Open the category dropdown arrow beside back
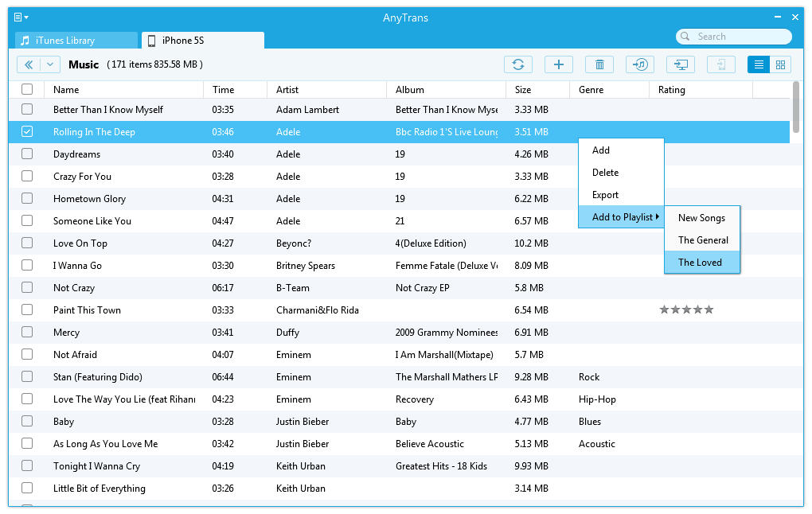Screen dimensions: 812x514 click(x=50, y=64)
